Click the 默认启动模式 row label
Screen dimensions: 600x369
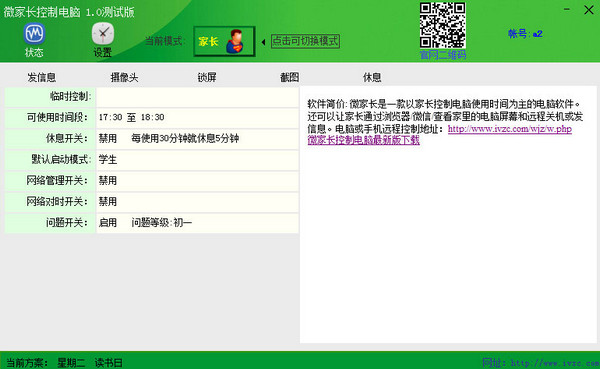point(61,159)
